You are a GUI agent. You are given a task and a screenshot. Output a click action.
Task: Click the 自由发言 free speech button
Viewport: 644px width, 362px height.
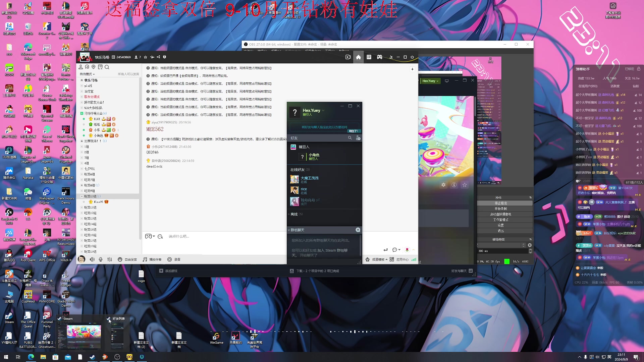coord(127,259)
